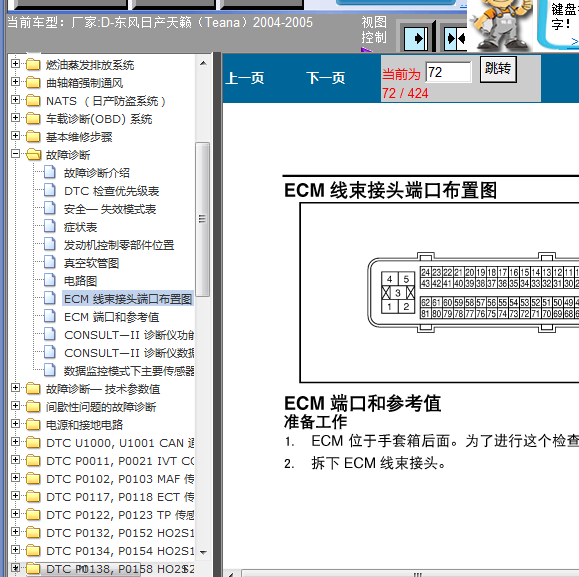The height and width of the screenshot is (577, 579).
Task: Click folder icon of 电源和接地电路
Action: pyautogui.click(x=33, y=425)
